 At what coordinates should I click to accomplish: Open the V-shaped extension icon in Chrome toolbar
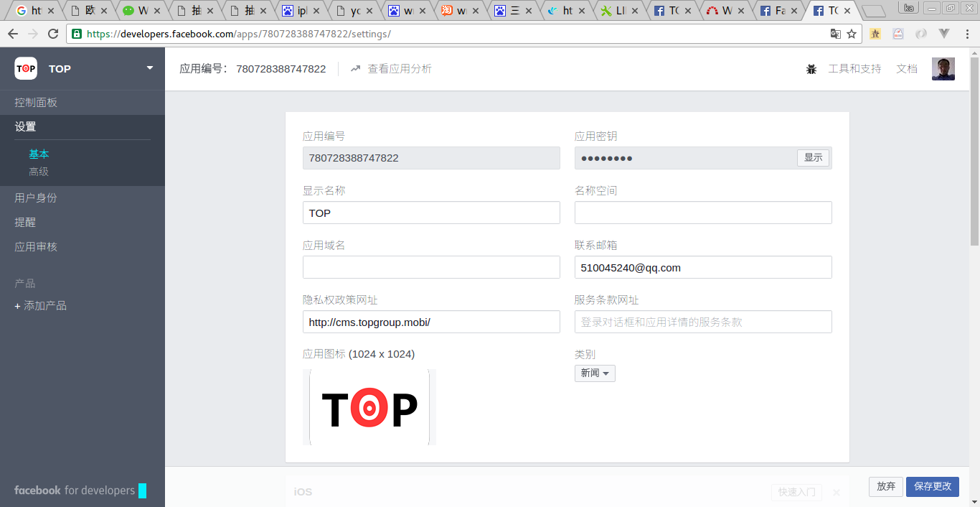[x=944, y=33]
